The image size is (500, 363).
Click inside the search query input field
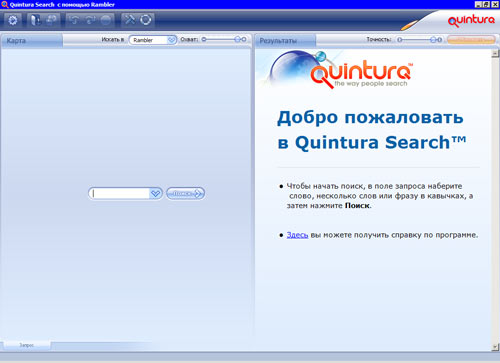point(120,194)
